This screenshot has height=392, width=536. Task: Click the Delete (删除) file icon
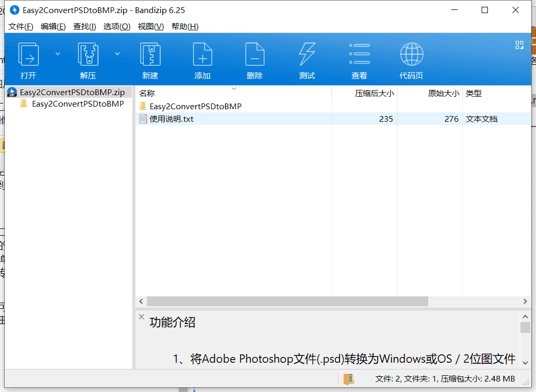pyautogui.click(x=255, y=54)
